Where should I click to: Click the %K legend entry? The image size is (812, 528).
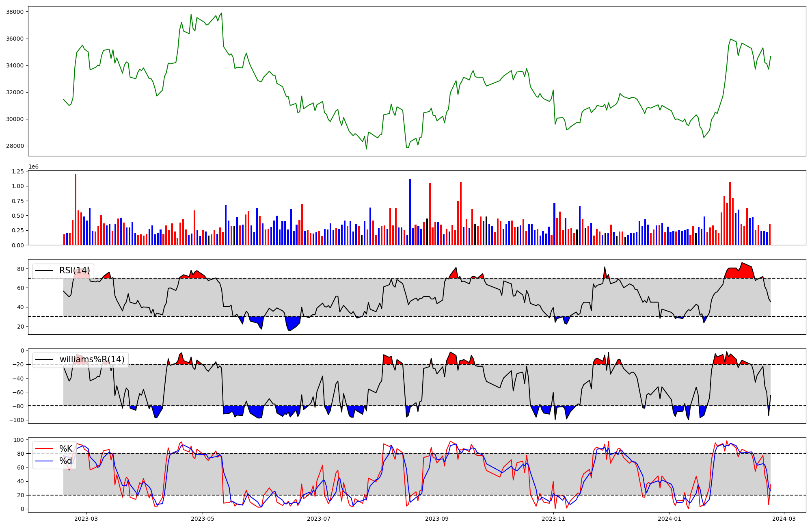pos(66,449)
